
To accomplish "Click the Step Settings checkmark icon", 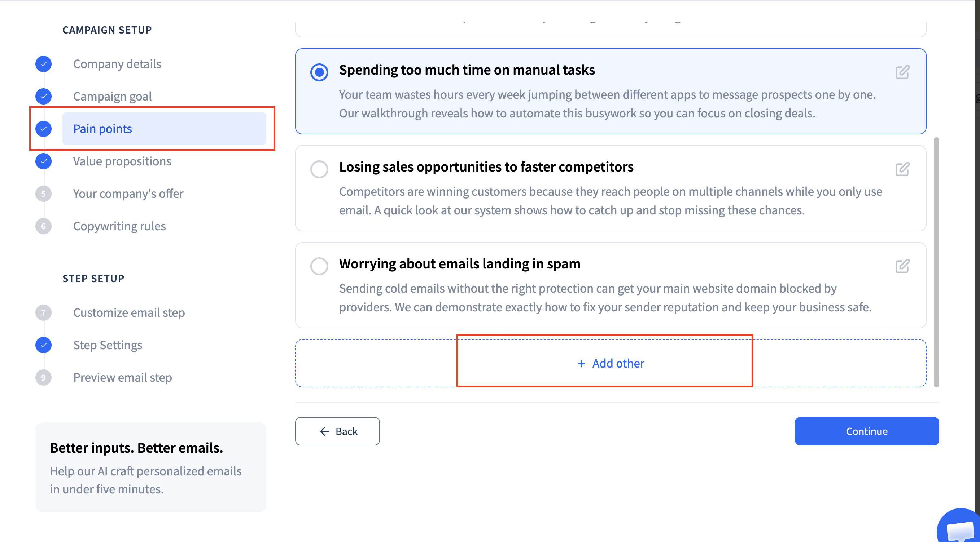I will pos(43,345).
